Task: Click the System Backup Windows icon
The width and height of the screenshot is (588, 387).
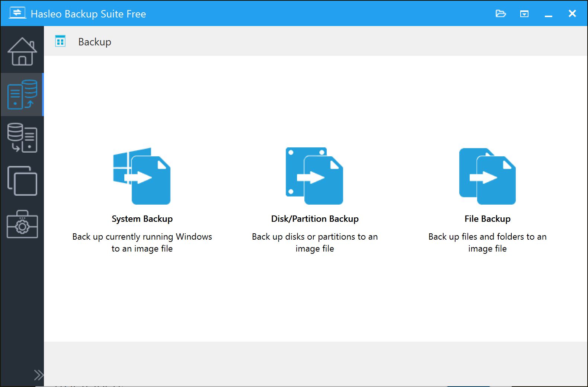Action: pos(142,176)
